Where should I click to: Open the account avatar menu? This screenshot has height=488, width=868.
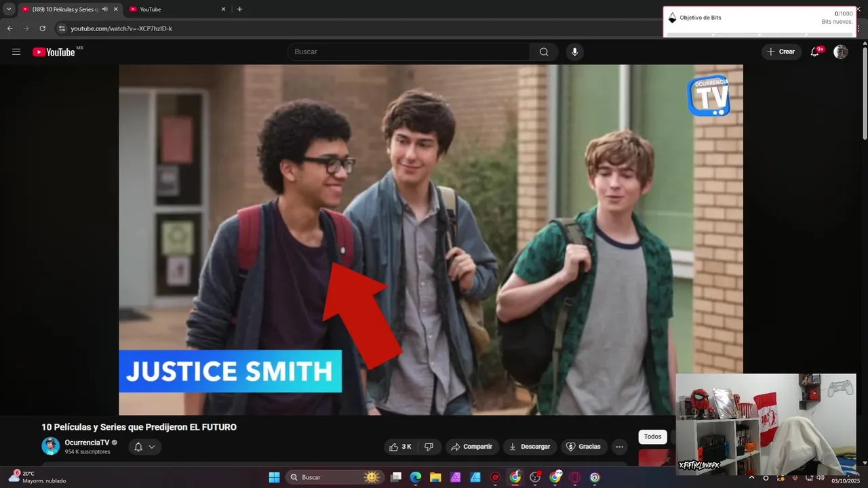841,52
